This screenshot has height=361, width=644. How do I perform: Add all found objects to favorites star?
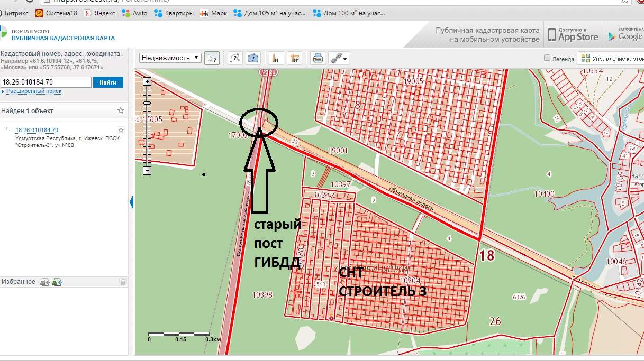tap(121, 110)
